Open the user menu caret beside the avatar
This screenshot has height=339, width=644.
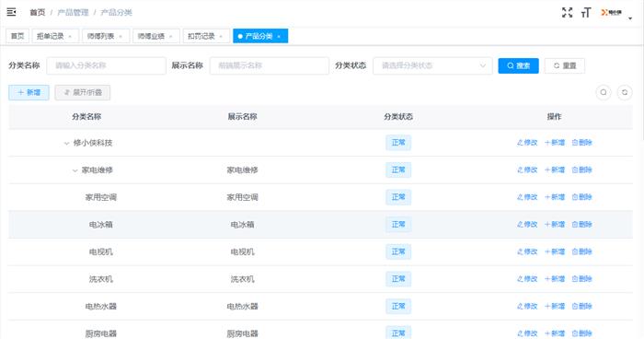pyautogui.click(x=630, y=18)
